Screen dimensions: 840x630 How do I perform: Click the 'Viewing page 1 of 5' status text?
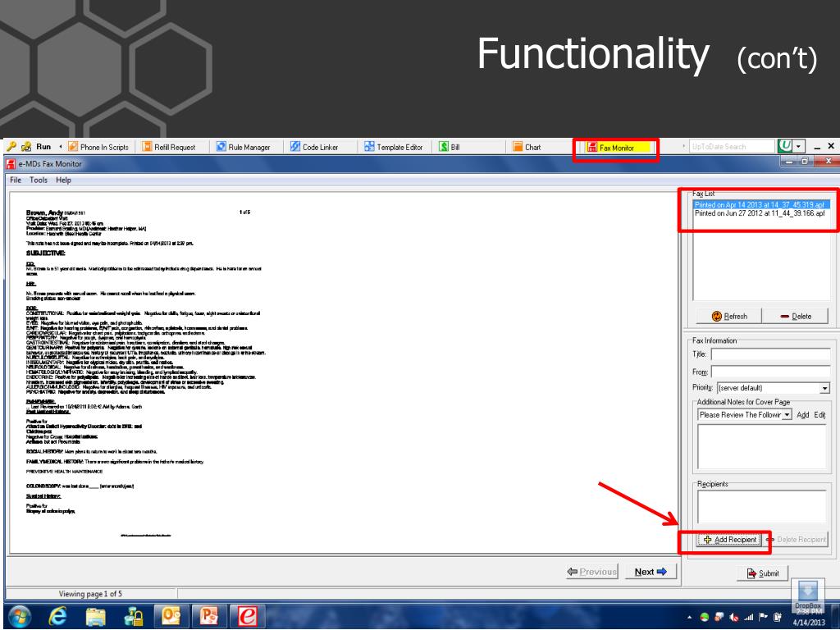90,594
